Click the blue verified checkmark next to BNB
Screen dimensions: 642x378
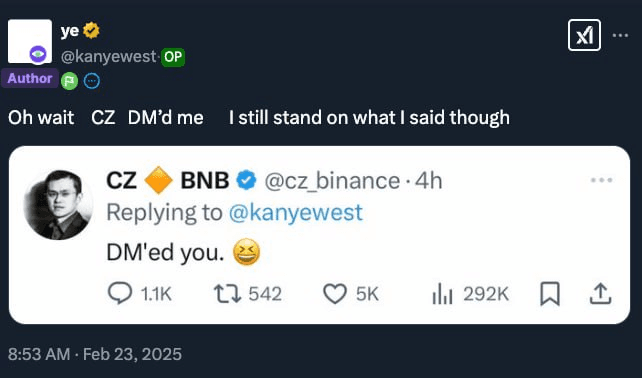[246, 180]
